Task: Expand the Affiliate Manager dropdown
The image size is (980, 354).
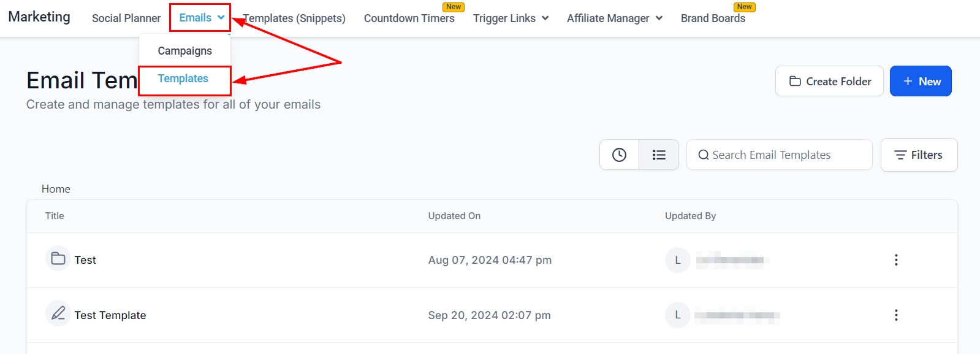Action: point(614,18)
